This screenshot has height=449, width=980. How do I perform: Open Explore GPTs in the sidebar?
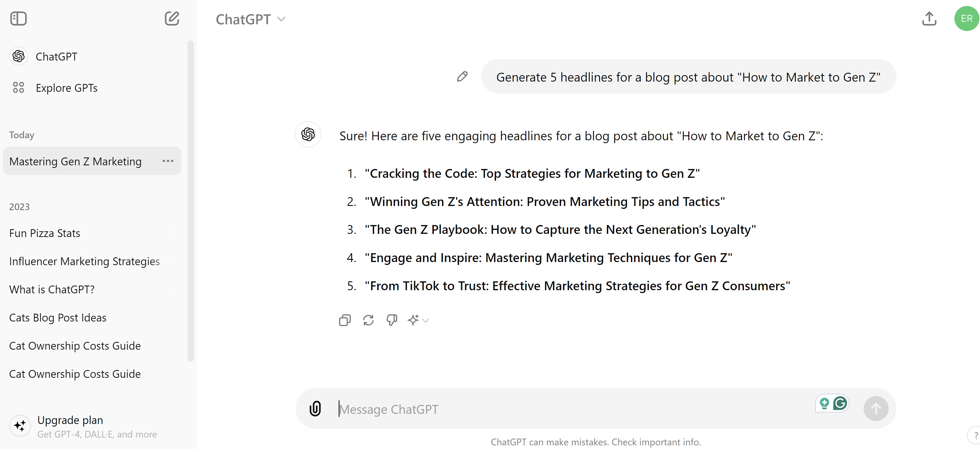pyautogui.click(x=66, y=88)
